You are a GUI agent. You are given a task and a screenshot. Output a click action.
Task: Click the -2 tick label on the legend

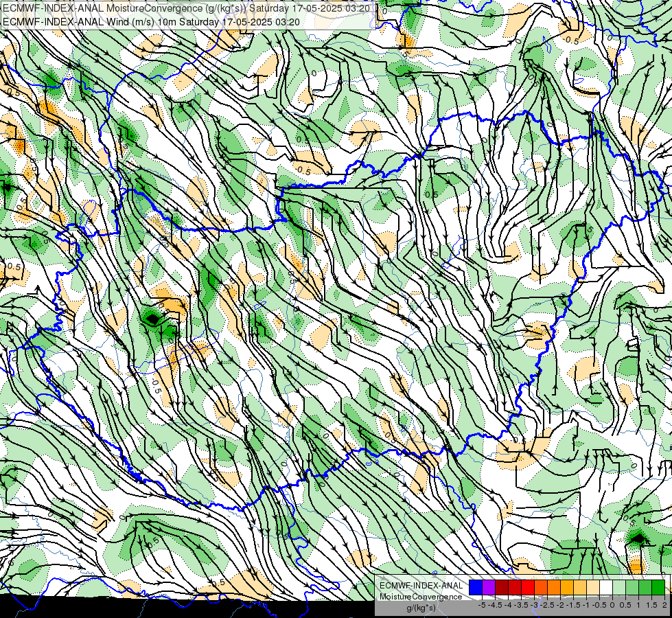[x=560, y=605]
